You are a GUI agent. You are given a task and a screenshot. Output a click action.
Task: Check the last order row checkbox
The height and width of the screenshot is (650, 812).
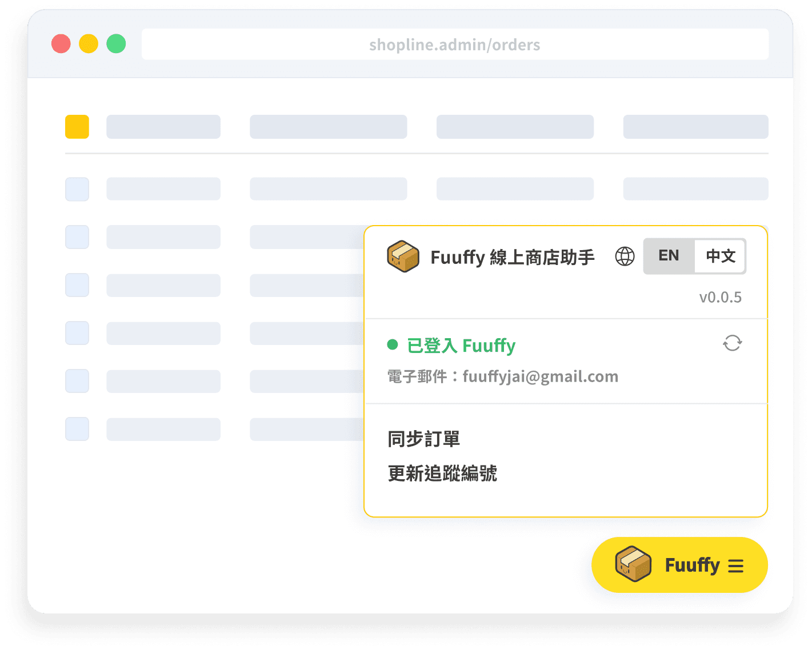[77, 429]
